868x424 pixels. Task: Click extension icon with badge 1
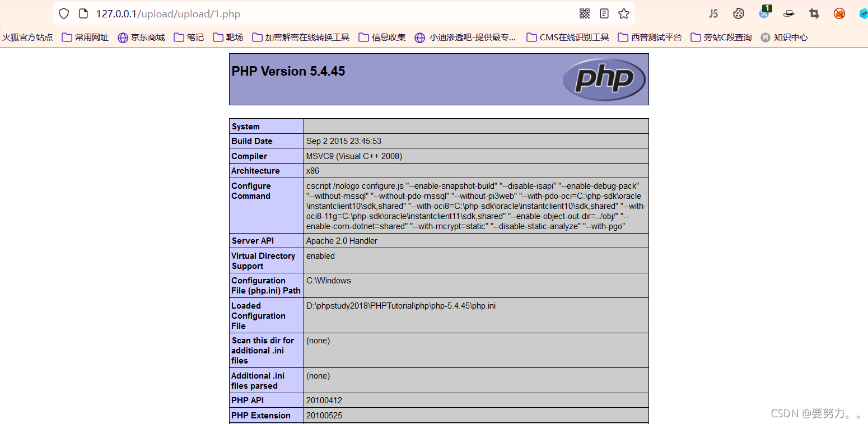click(764, 12)
